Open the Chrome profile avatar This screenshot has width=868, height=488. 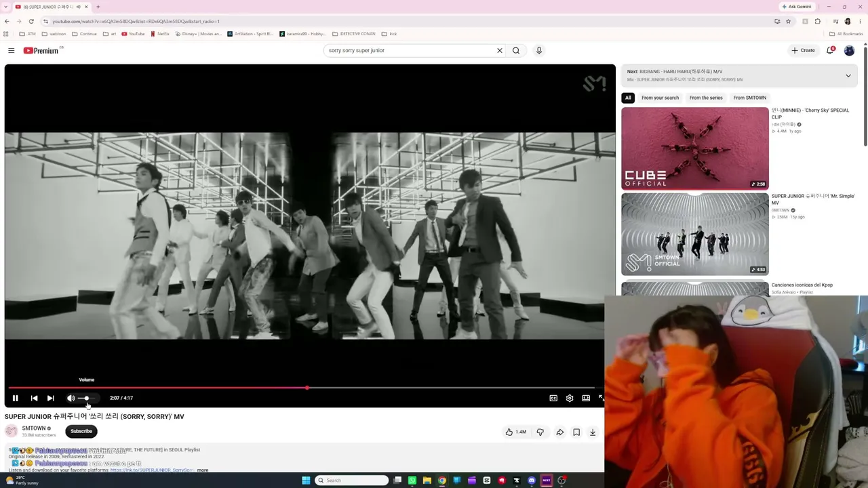[x=848, y=21]
